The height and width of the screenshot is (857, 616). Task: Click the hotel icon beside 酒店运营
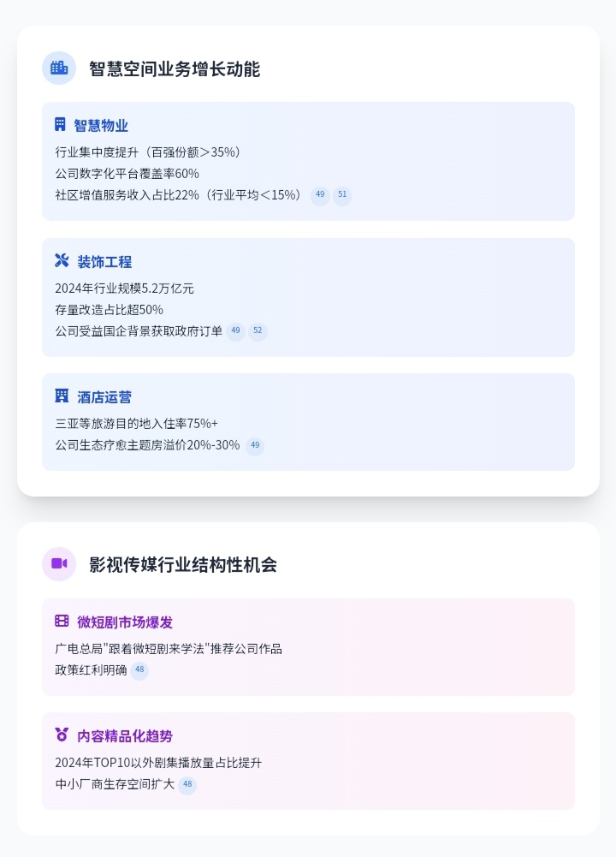pyautogui.click(x=62, y=396)
